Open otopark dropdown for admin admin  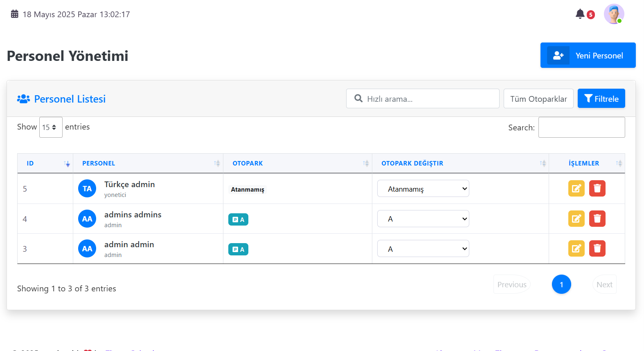tap(423, 248)
